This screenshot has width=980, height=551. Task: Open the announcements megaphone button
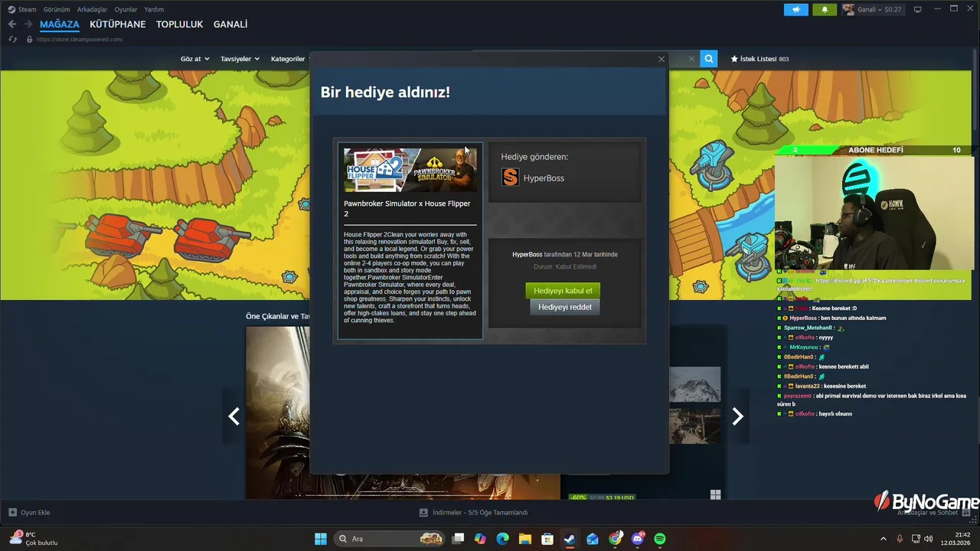click(796, 9)
